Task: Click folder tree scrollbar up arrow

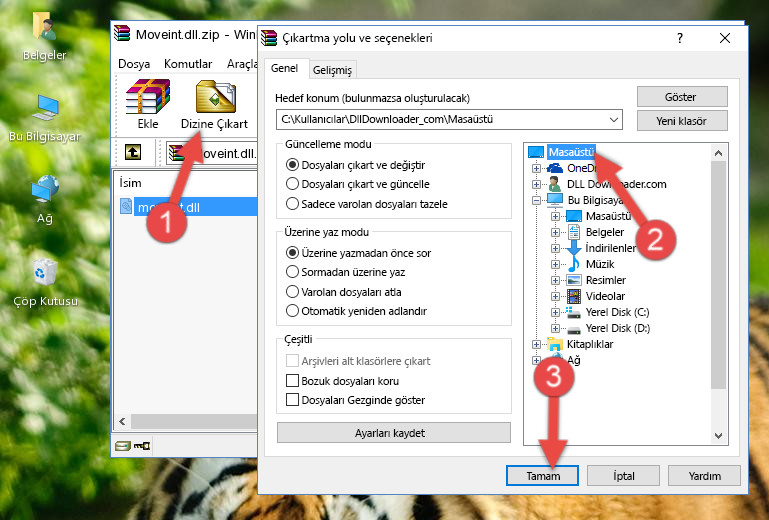Action: pyautogui.click(x=718, y=153)
